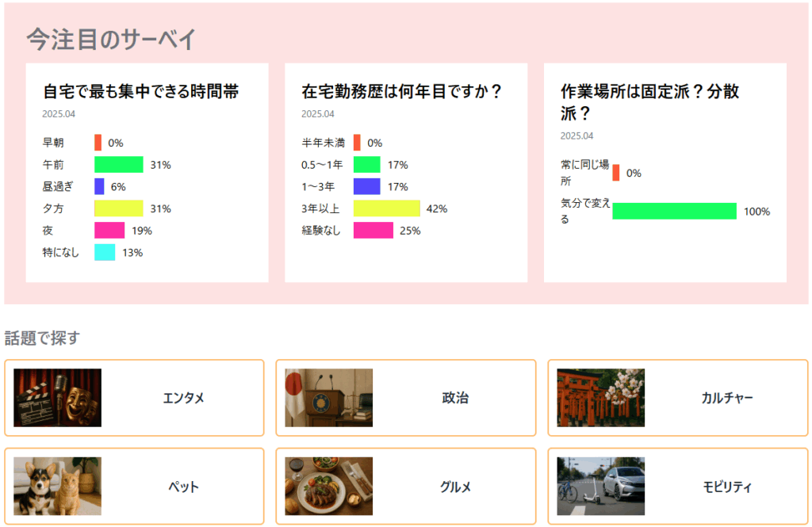Viewport: 812px width, 527px height.
Task: Click the yellow 3年以上 42% bar
Action: tap(386, 209)
